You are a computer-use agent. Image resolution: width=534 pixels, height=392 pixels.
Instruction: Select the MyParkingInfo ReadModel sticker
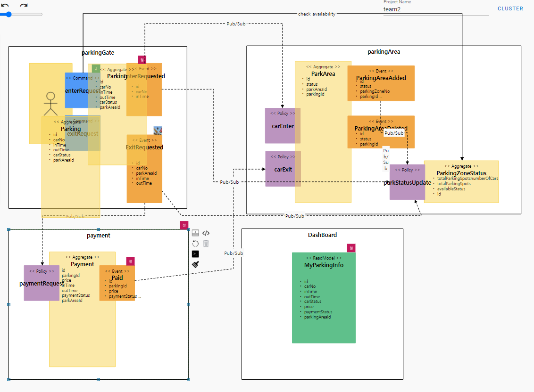pyautogui.click(x=324, y=298)
